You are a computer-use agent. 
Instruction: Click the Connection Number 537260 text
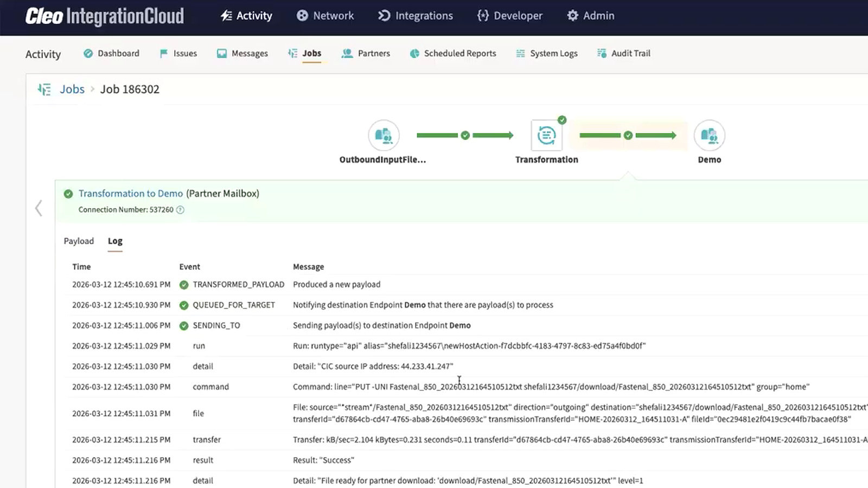(126, 210)
